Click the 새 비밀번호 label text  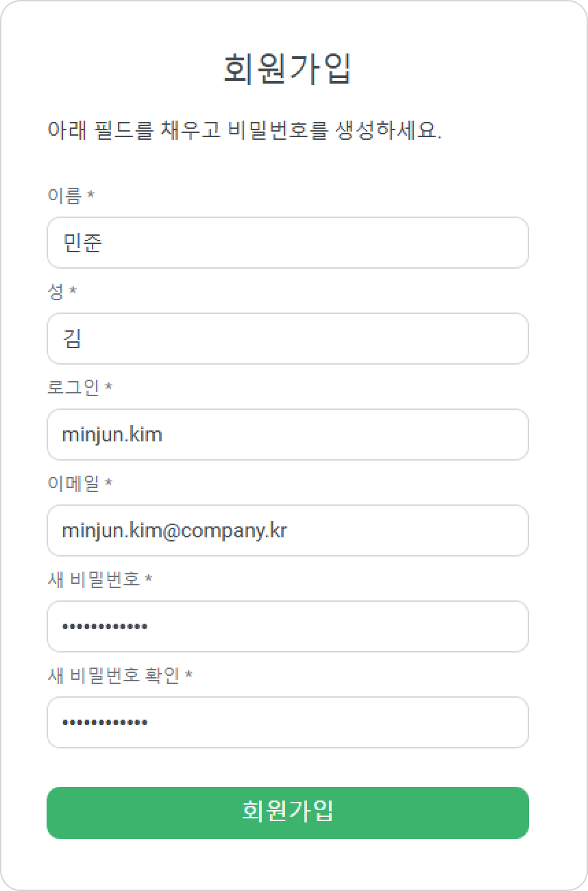[x=94, y=580]
